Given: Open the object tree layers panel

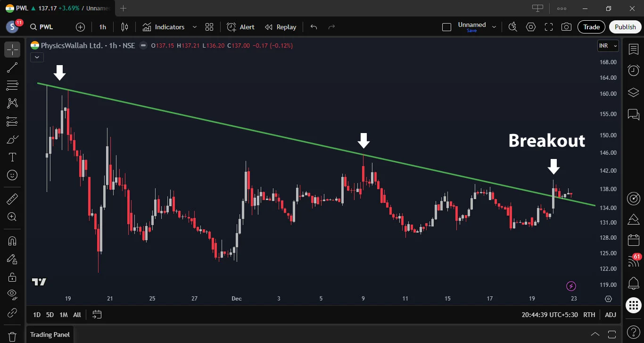Looking at the screenshot, I should (x=634, y=92).
